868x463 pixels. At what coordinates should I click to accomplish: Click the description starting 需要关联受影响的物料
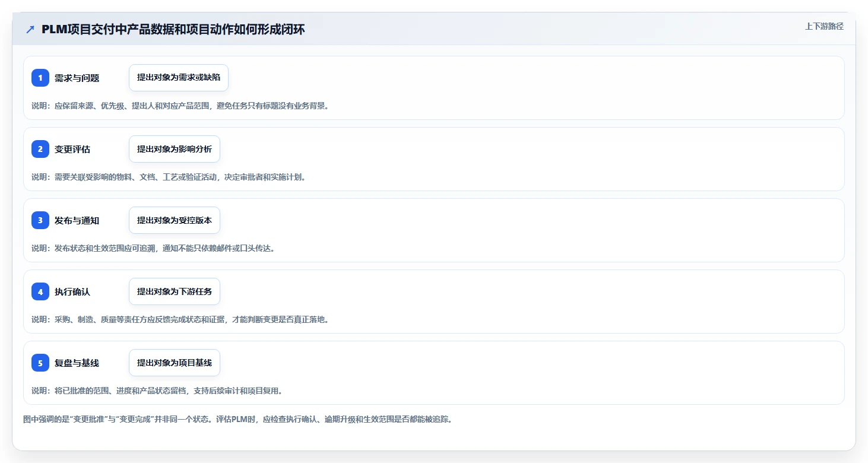tap(169, 177)
